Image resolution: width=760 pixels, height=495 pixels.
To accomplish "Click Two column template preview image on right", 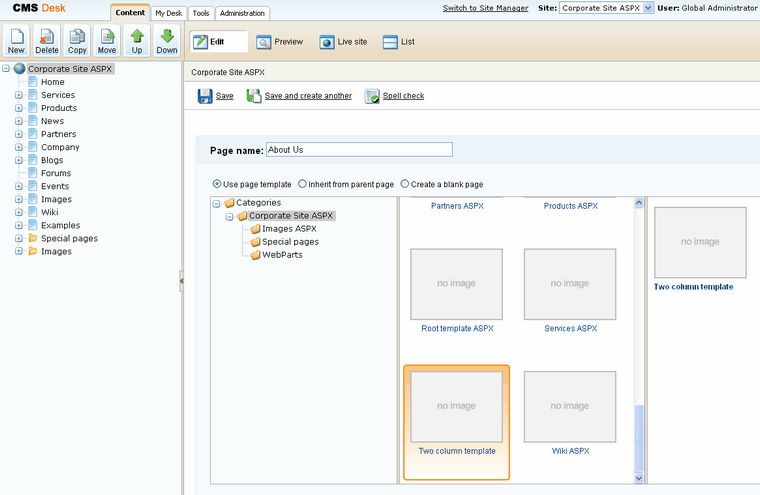I will 700,242.
